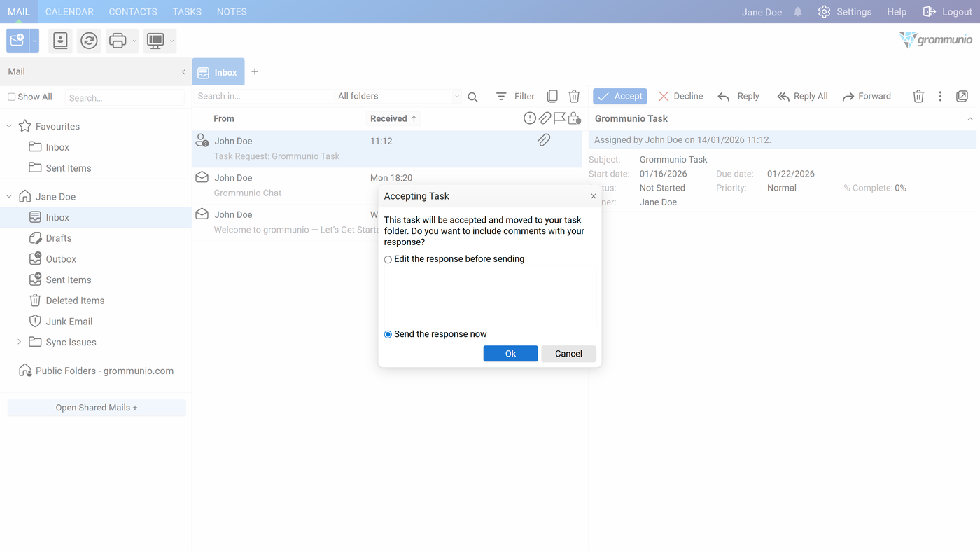Image resolution: width=980 pixels, height=552 pixels.
Task: Decline the task request
Action: coord(680,96)
